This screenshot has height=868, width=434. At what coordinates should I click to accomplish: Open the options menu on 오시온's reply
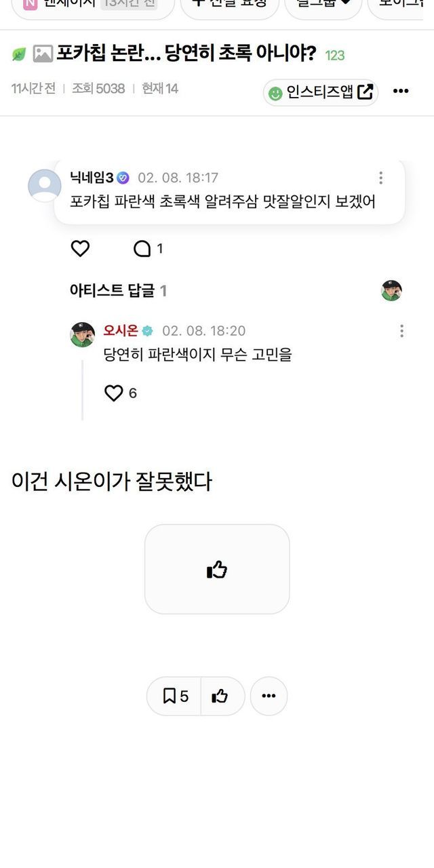(x=401, y=331)
